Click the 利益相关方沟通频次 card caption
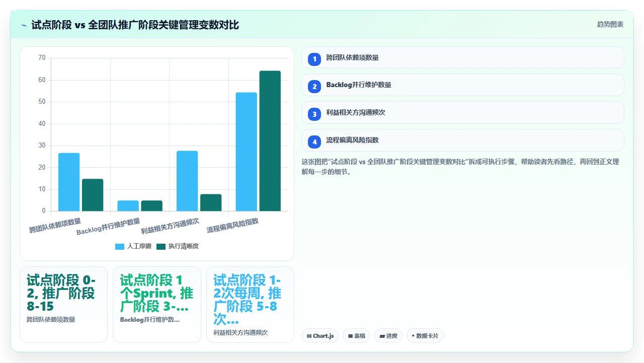The image size is (644, 363). coord(240,332)
